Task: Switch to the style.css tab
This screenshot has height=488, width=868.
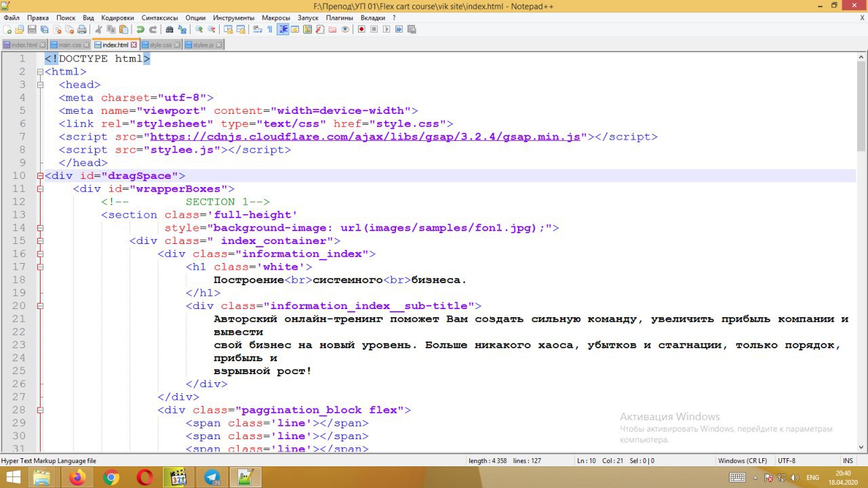Action: (161, 45)
